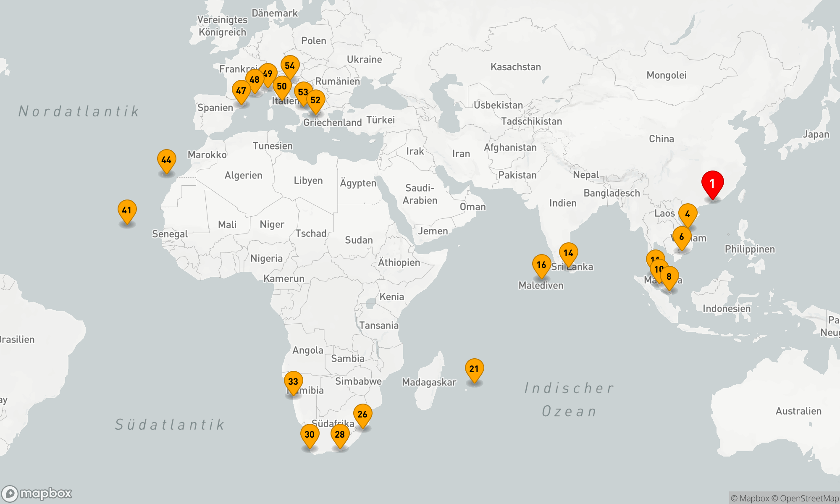
Task: Click marker 52 near Griechenland
Action: point(316,100)
